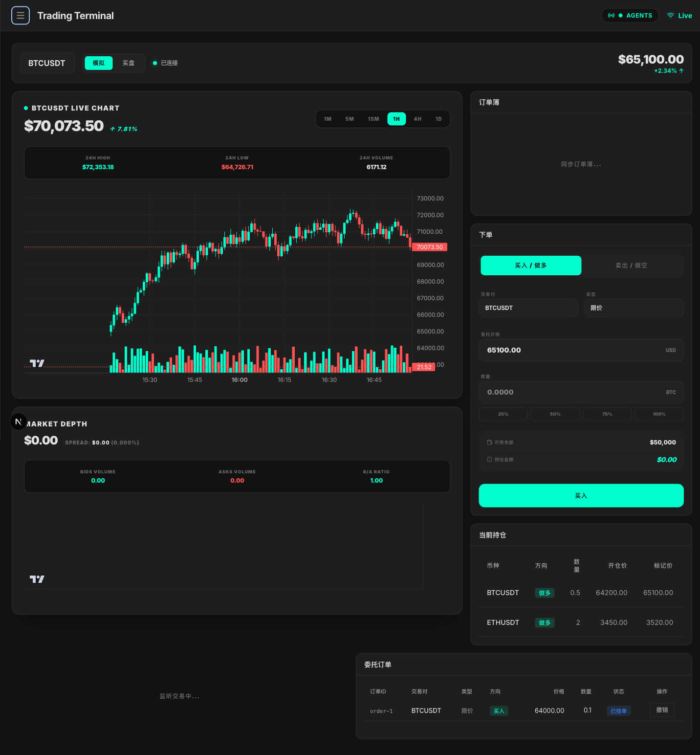Open the BTCUSDT symbol selector in header
The image size is (700, 755).
[x=47, y=63]
